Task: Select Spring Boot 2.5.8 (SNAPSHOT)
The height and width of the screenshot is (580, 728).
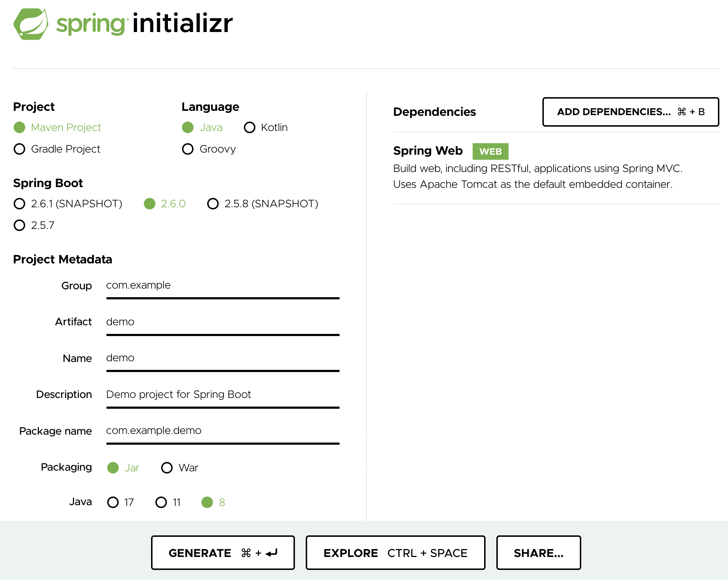Action: click(213, 204)
